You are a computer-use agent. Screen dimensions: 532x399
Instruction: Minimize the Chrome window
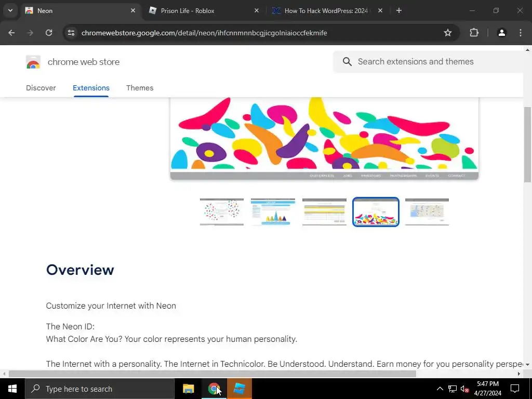[x=472, y=10]
